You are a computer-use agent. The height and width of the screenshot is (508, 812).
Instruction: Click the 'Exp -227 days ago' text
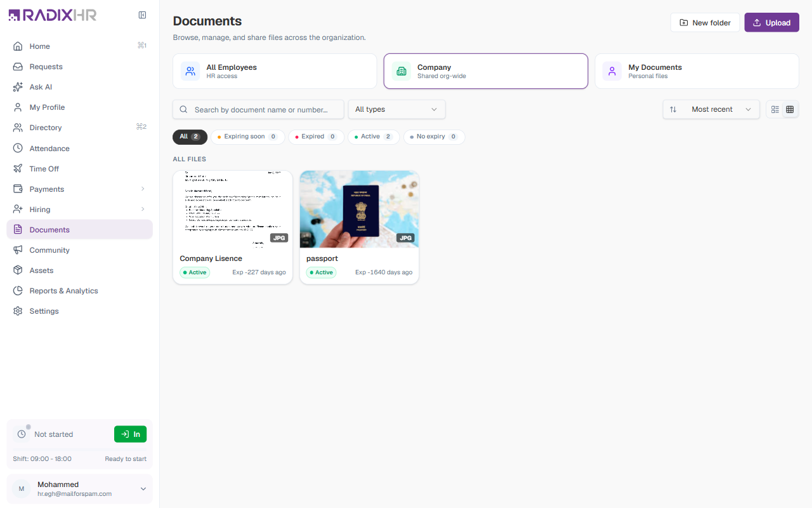click(x=259, y=272)
